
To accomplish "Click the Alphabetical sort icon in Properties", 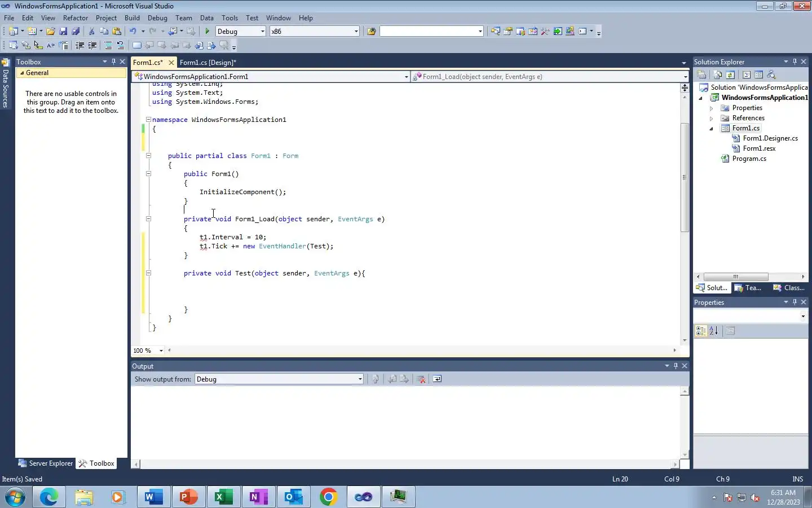I will 714,331.
